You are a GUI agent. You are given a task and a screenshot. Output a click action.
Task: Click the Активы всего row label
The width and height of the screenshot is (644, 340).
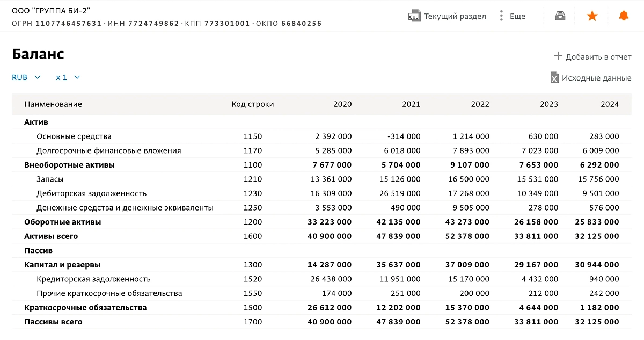click(50, 236)
